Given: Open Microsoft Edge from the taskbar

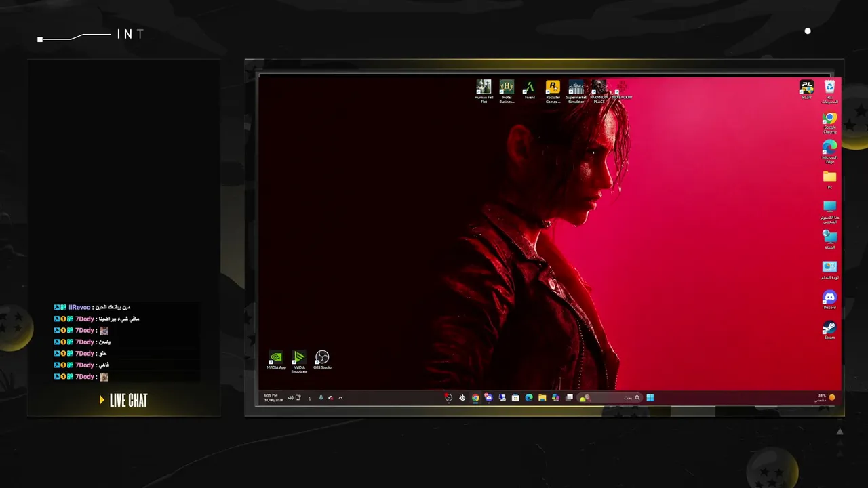Looking at the screenshot, I should [x=529, y=398].
